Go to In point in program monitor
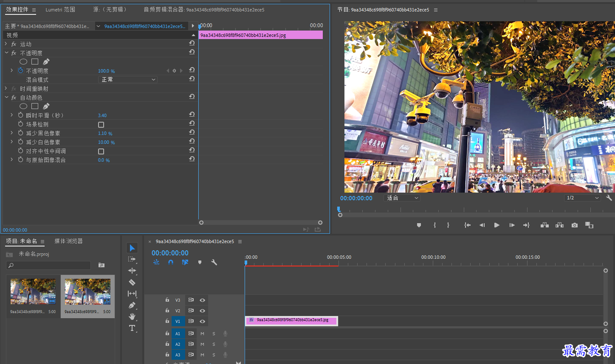 tap(467, 225)
